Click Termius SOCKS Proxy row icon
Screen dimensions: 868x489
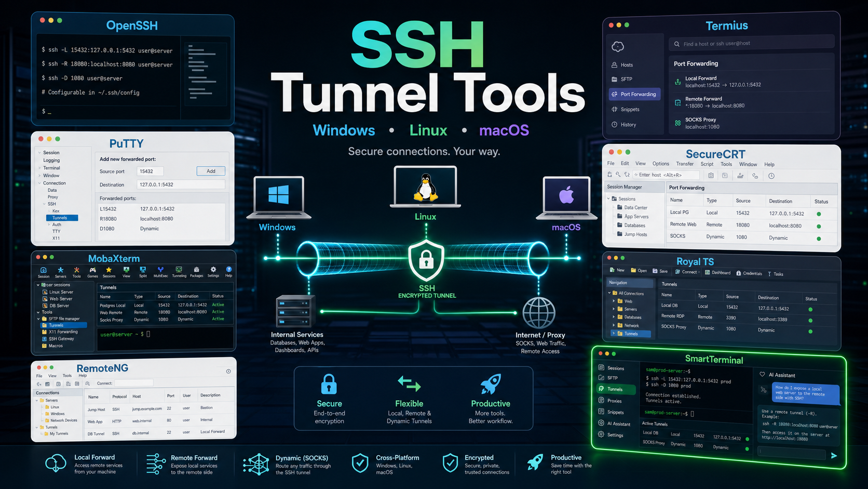click(677, 123)
